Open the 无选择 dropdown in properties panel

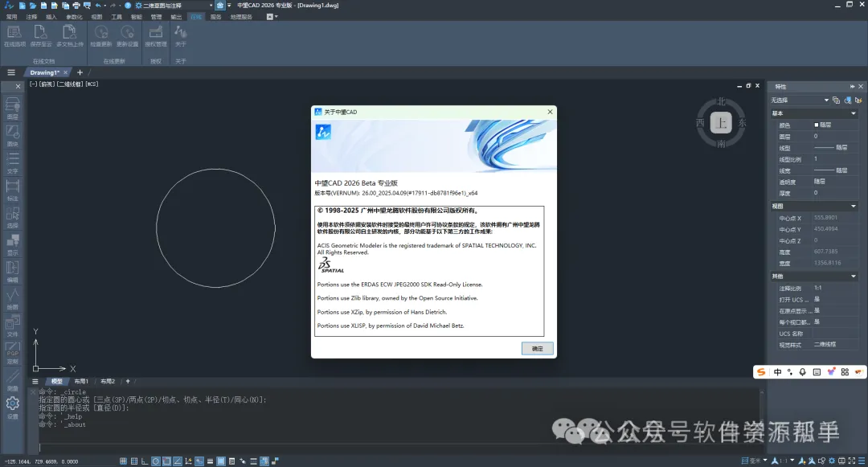point(800,100)
